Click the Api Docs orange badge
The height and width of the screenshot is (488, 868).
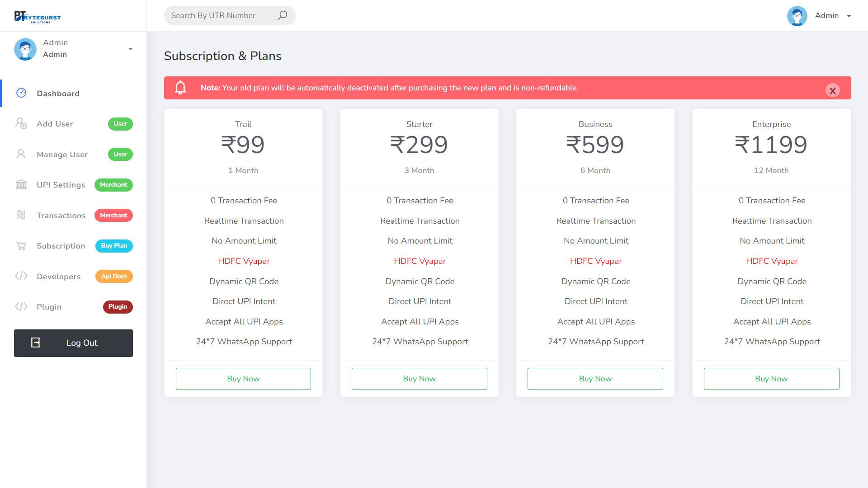114,276
